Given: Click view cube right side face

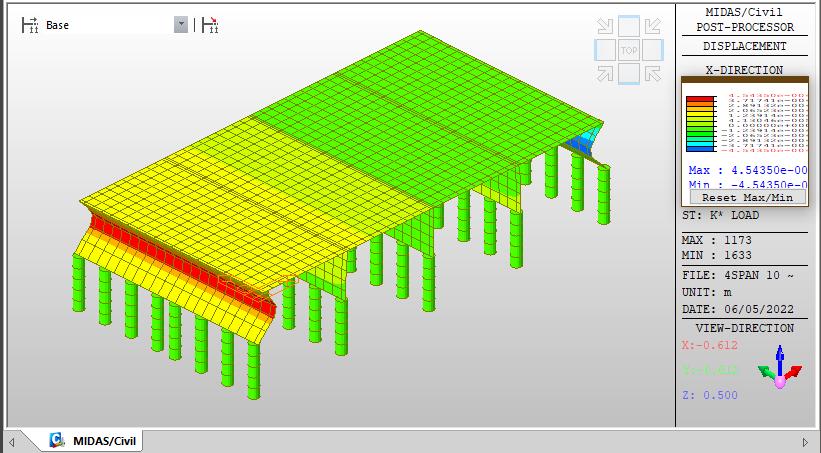Looking at the screenshot, I should coord(652,50).
